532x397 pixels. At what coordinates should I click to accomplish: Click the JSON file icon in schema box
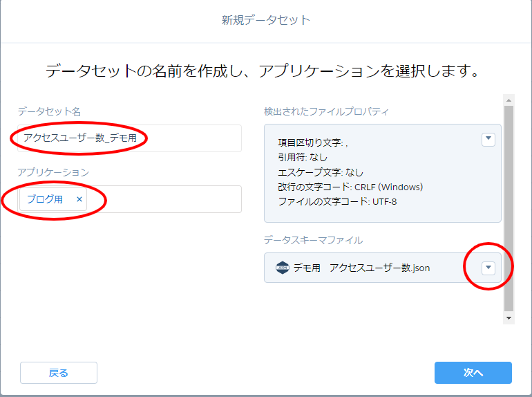point(282,268)
